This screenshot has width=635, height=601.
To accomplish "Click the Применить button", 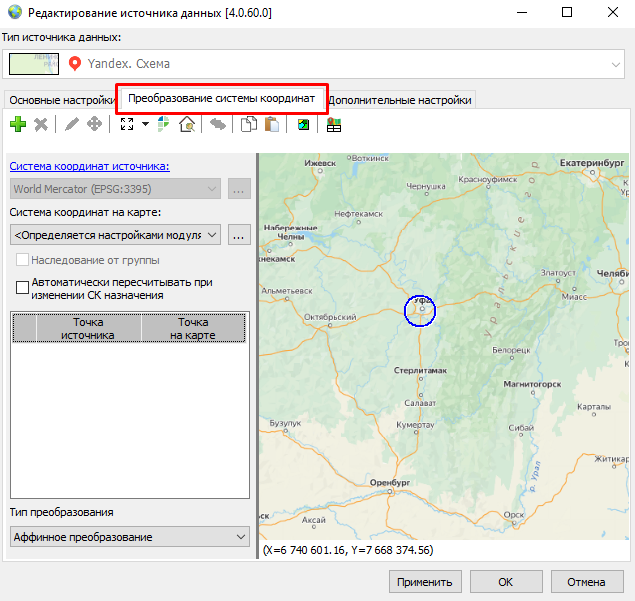I will pos(425,582).
